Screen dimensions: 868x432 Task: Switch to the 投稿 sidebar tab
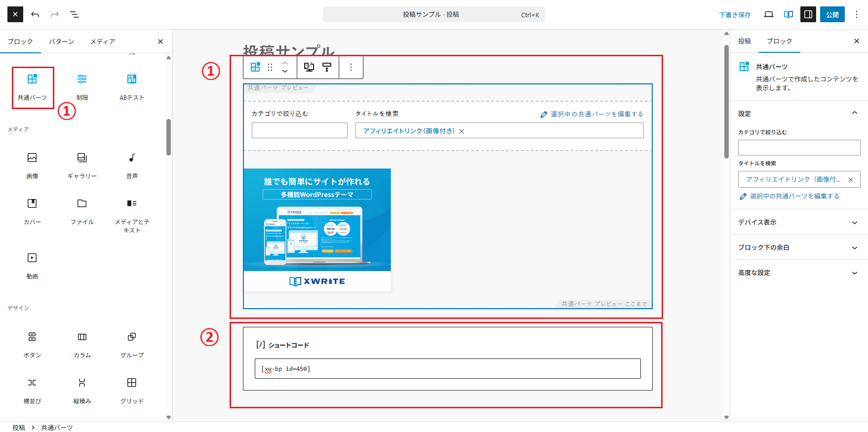click(745, 41)
